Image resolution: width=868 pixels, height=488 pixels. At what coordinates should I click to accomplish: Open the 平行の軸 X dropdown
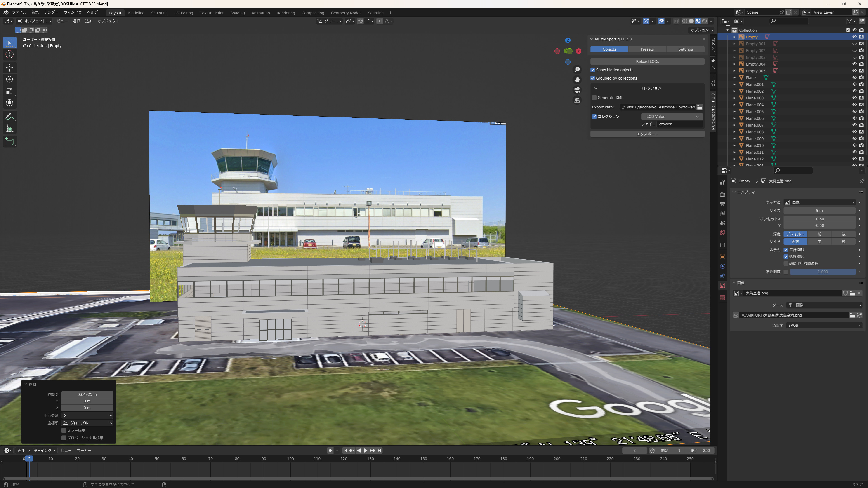pos(87,416)
